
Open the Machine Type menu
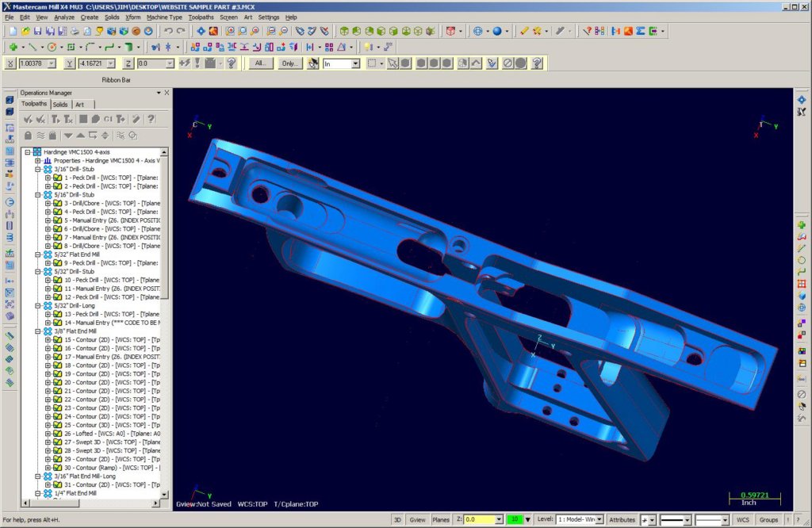(x=164, y=17)
